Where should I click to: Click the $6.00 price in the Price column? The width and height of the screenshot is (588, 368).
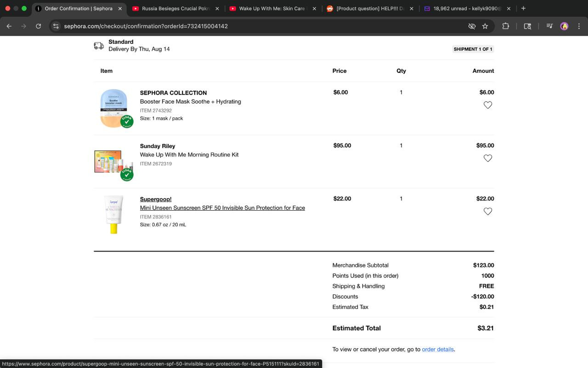coord(341,92)
